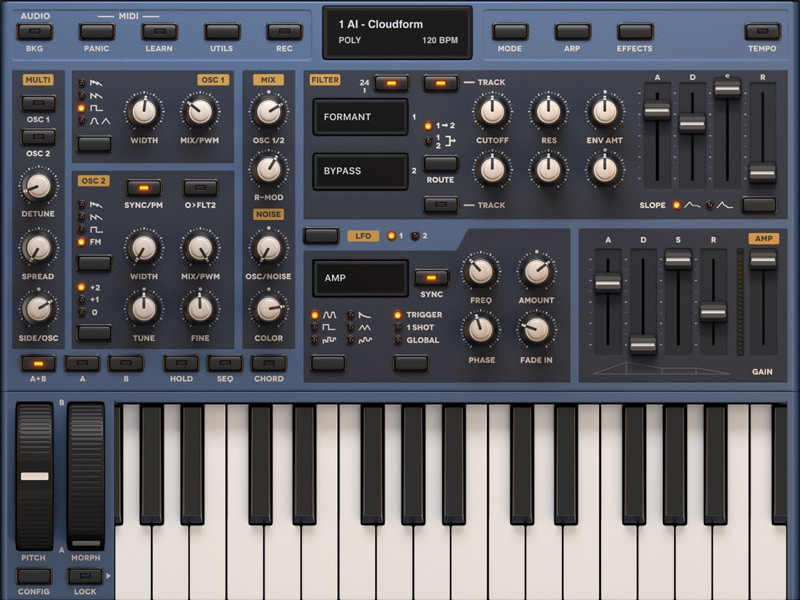Viewport: 800px width, 600px height.
Task: Open the FORMANT filter type selector
Action: (x=360, y=117)
